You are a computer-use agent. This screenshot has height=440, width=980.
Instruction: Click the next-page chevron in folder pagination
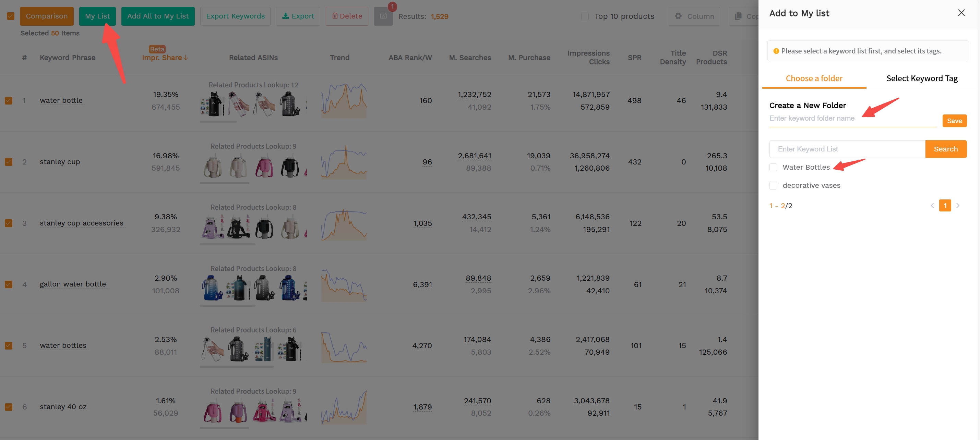point(958,205)
